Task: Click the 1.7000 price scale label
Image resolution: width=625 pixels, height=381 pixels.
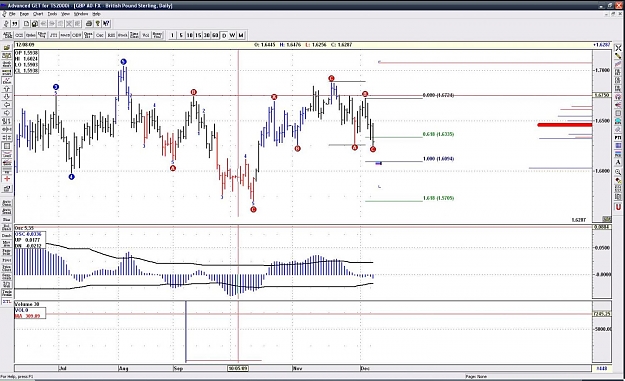Action: [603, 70]
